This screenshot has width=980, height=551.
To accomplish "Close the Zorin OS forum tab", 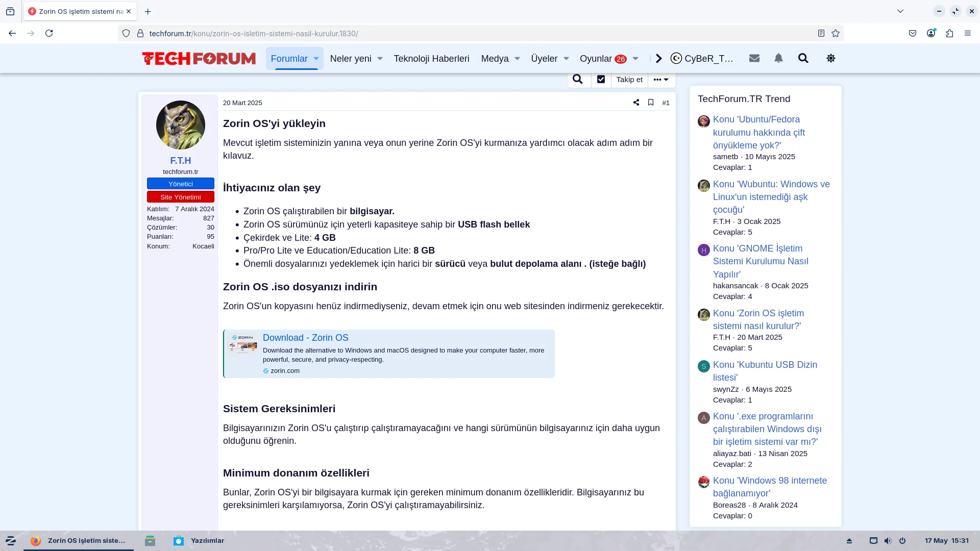I will (129, 11).
